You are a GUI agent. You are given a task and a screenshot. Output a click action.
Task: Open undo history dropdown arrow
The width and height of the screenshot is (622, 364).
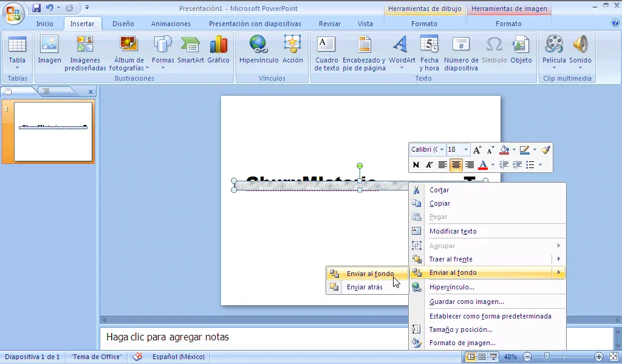coord(58,7)
